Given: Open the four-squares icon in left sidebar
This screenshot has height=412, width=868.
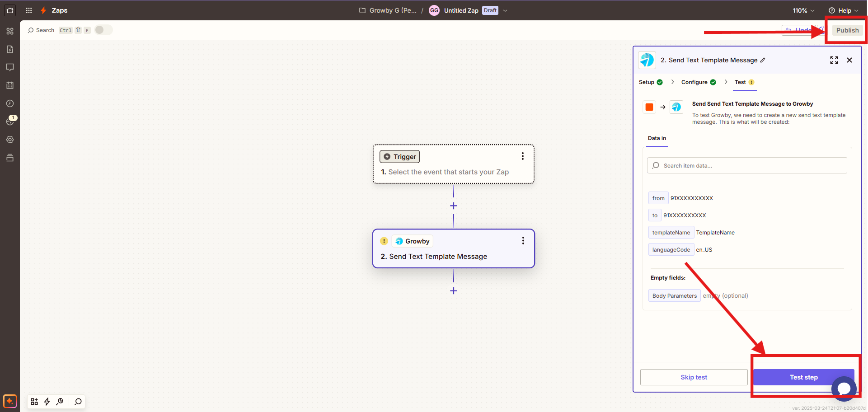Looking at the screenshot, I should (10, 31).
